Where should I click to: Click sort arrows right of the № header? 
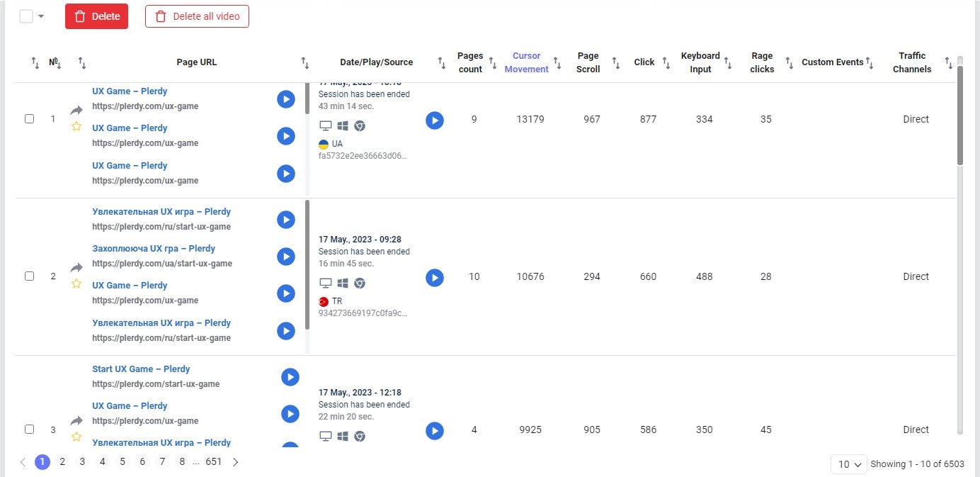click(x=82, y=63)
